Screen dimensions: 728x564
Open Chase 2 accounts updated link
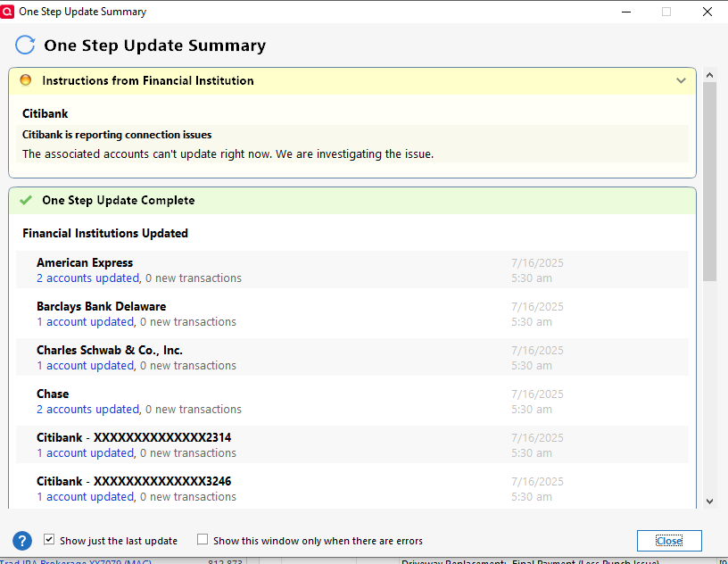[x=88, y=409]
